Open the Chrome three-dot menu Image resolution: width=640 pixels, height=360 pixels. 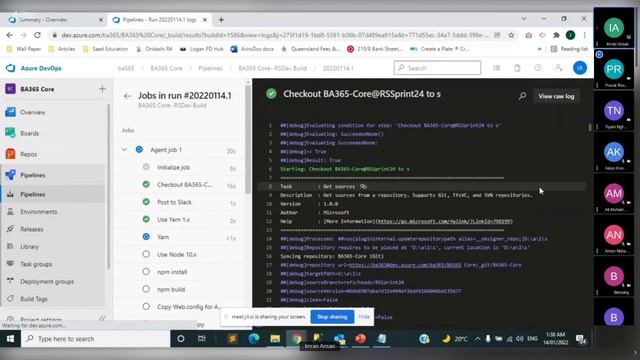[x=584, y=36]
